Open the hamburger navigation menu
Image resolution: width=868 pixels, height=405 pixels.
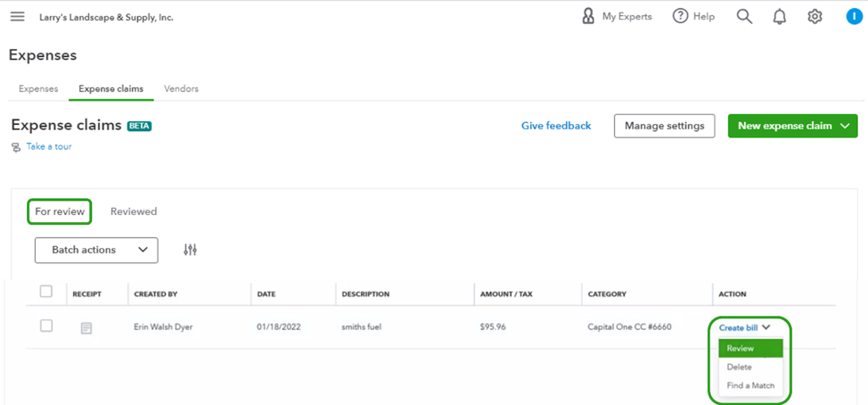tap(18, 17)
